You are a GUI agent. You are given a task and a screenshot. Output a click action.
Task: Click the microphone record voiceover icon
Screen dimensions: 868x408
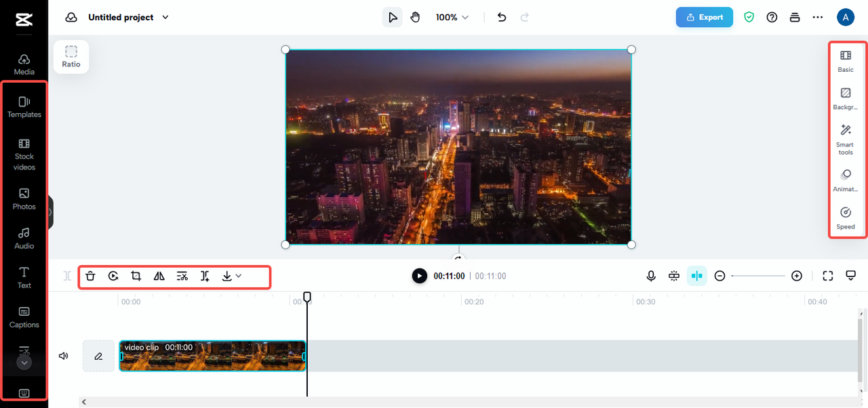651,276
